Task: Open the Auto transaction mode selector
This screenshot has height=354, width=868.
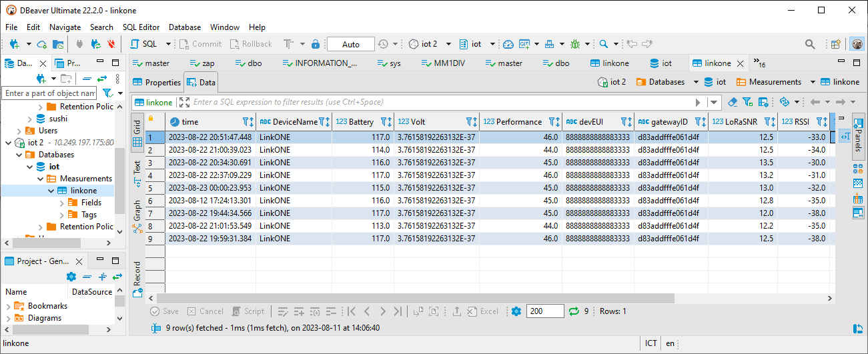Action: click(351, 44)
